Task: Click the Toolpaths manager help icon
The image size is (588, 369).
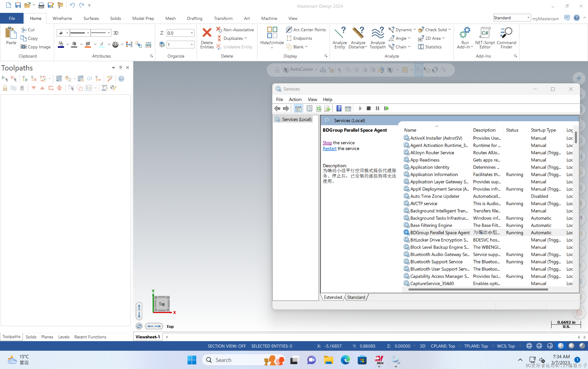Action: click(x=121, y=79)
